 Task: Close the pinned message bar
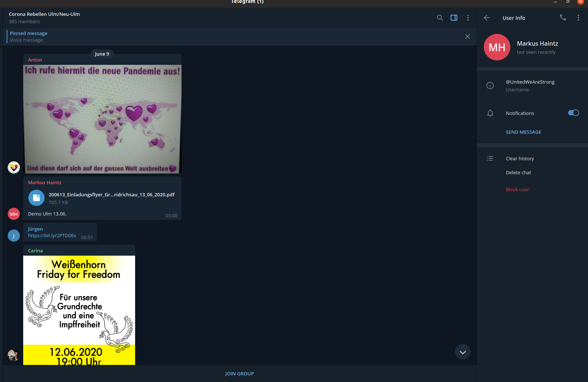467,36
